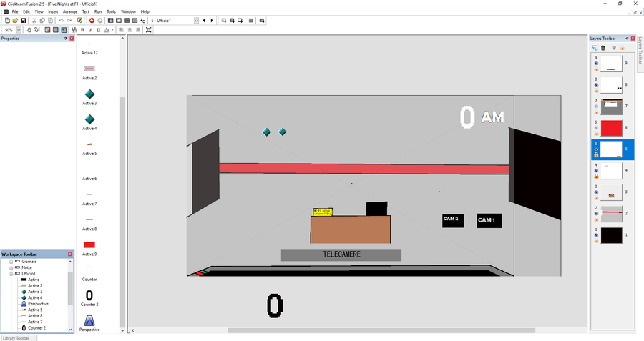Click the Bold formatting icon
The width and height of the screenshot is (644, 341).
82,30
